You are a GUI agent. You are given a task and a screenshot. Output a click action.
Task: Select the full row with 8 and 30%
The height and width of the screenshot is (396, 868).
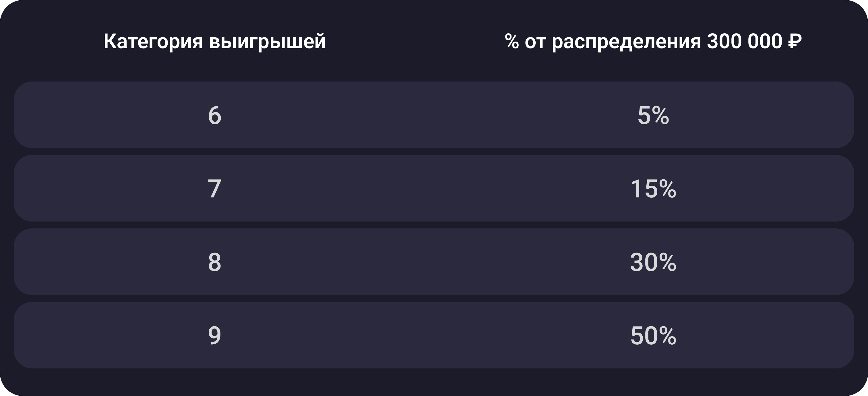tap(434, 262)
